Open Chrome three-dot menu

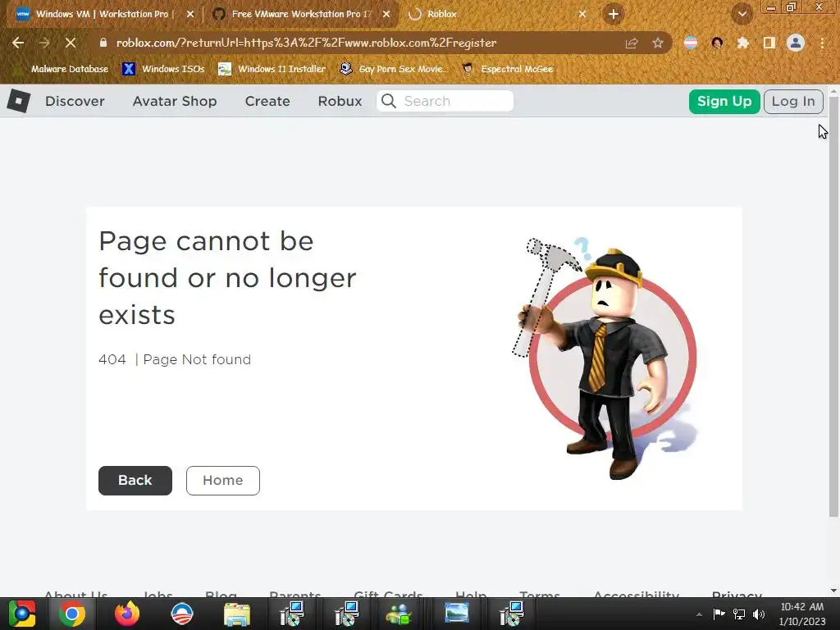tap(822, 43)
